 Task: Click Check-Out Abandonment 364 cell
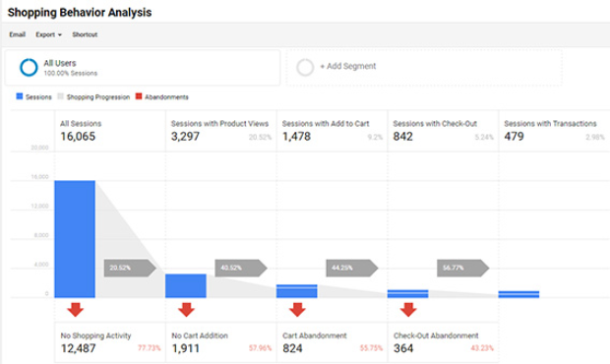pyautogui.click(x=443, y=342)
